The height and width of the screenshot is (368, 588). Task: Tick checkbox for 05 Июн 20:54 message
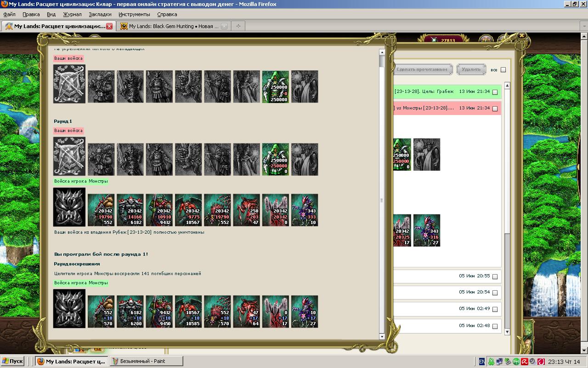[x=495, y=293]
